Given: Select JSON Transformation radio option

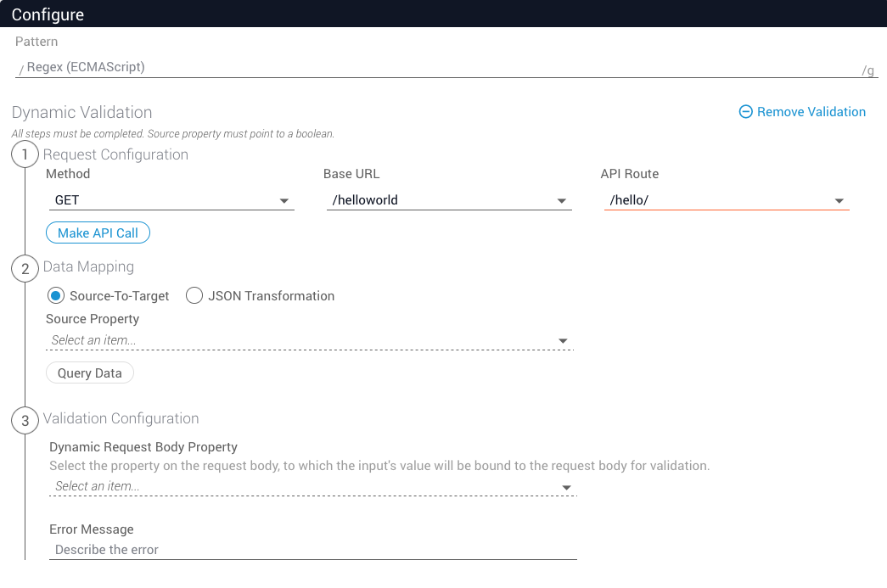Looking at the screenshot, I should coord(194,296).
